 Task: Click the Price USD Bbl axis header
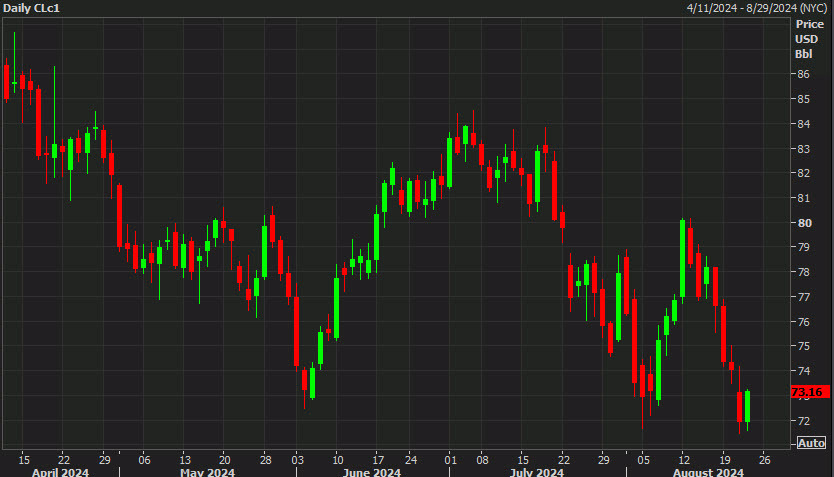tap(809, 38)
